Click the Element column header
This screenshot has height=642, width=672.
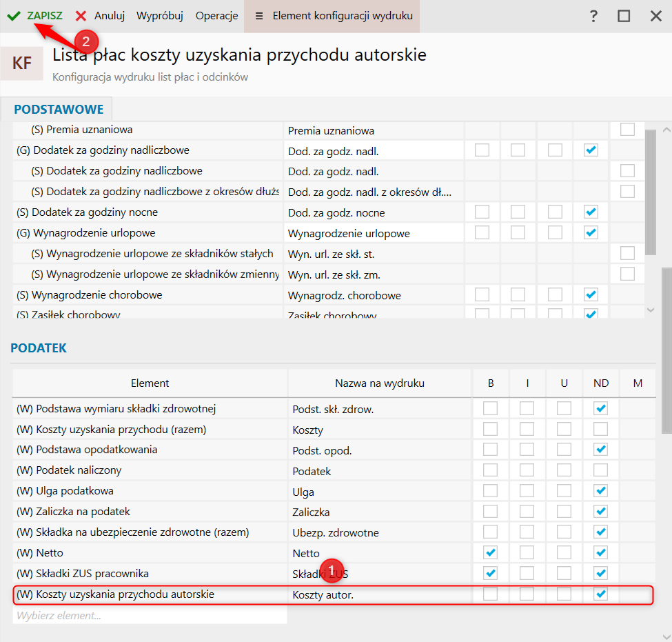150,383
